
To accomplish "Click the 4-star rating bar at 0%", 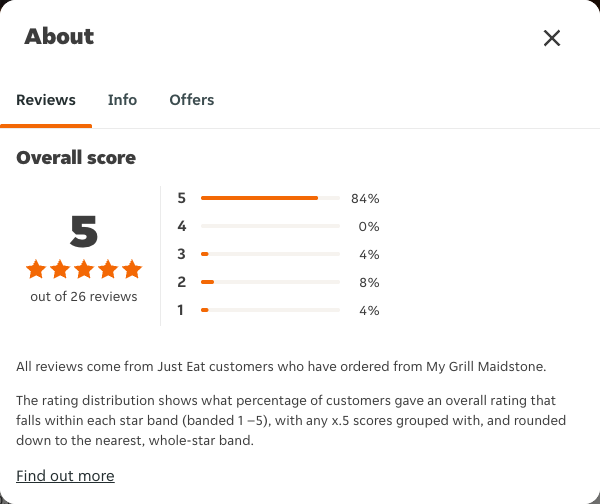I will pos(270,226).
